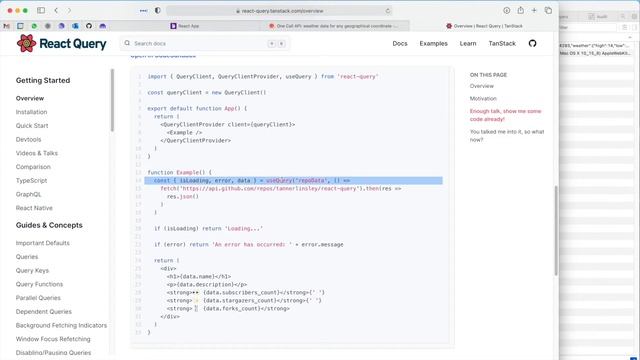Click the main page vertical scrollbar

556,231
